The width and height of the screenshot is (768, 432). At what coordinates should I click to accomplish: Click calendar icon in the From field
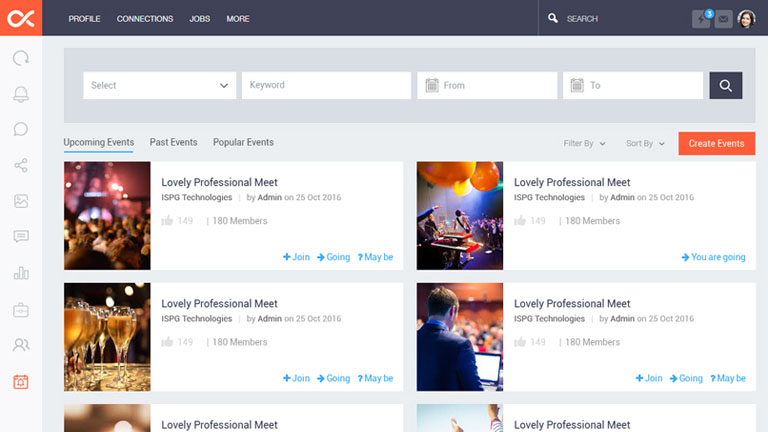pyautogui.click(x=432, y=85)
